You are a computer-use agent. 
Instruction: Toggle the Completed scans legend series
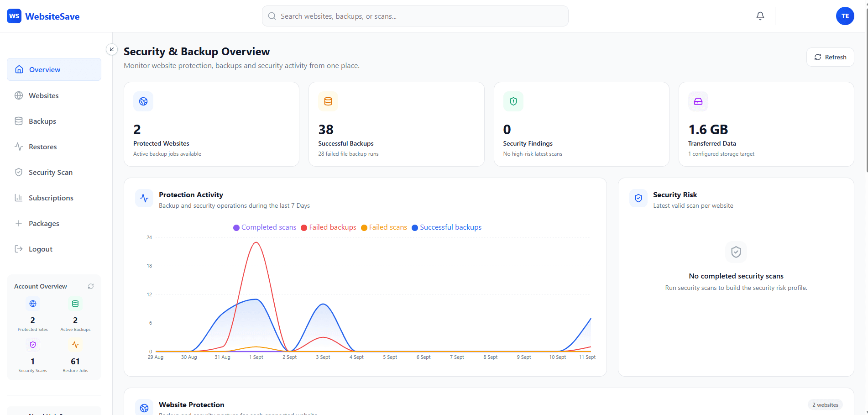pyautogui.click(x=265, y=227)
